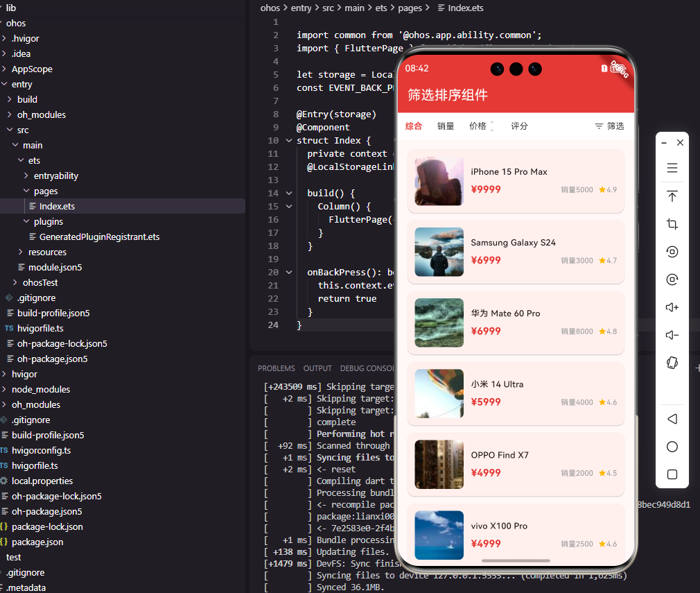
Task: Open local.properties file
Action: click(42, 481)
